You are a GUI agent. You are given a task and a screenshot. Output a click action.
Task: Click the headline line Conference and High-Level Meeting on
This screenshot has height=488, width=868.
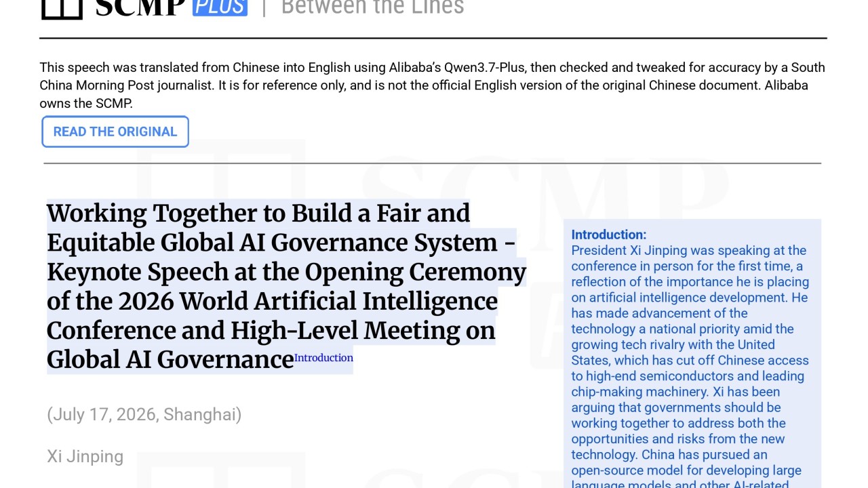coord(271,330)
